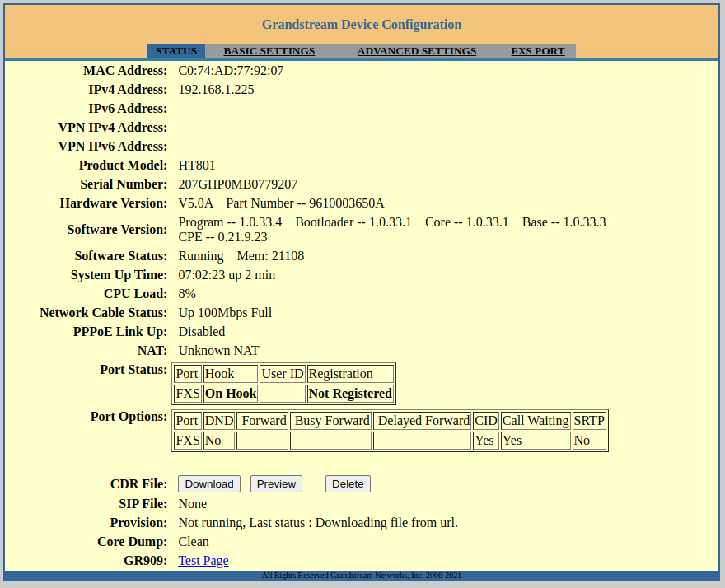Click the On Hook status cell
Screen dimensions: 725x588
230,393
